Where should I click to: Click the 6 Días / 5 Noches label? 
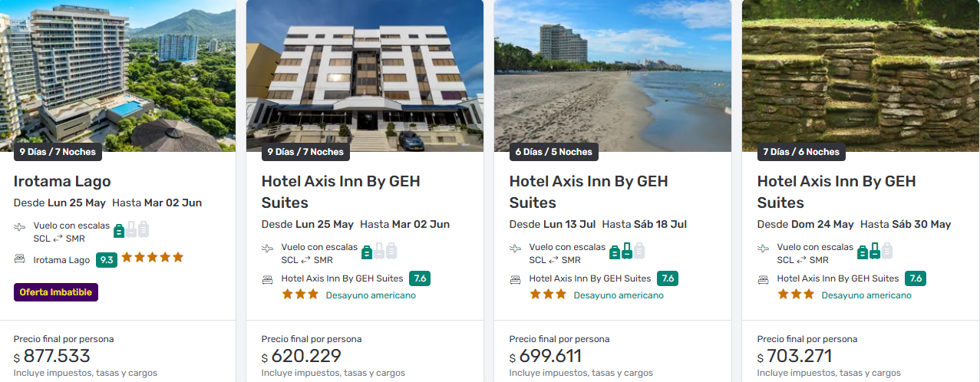(x=554, y=152)
